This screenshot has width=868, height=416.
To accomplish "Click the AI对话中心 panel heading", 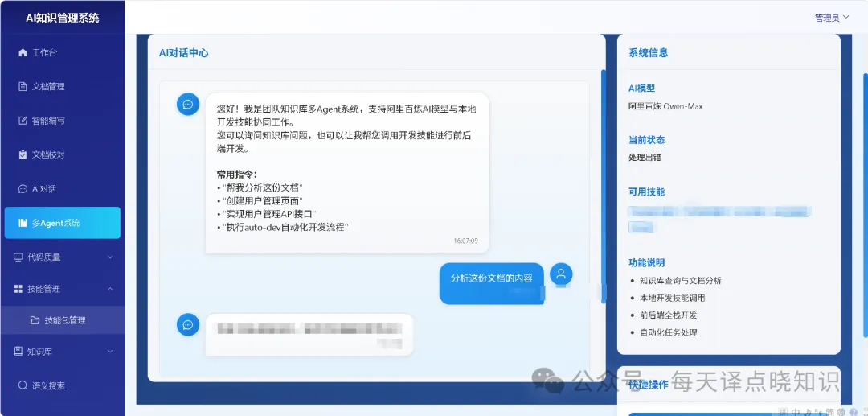I will (x=183, y=52).
